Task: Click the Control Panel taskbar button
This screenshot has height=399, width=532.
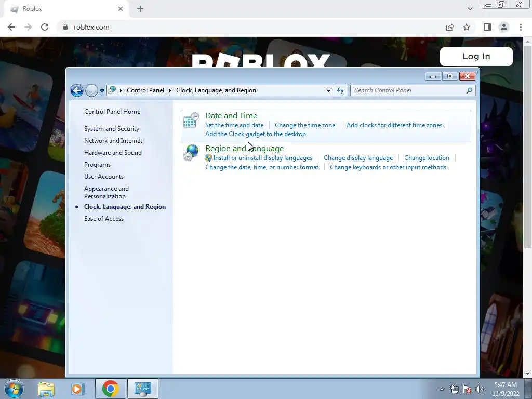Action: pos(142,389)
